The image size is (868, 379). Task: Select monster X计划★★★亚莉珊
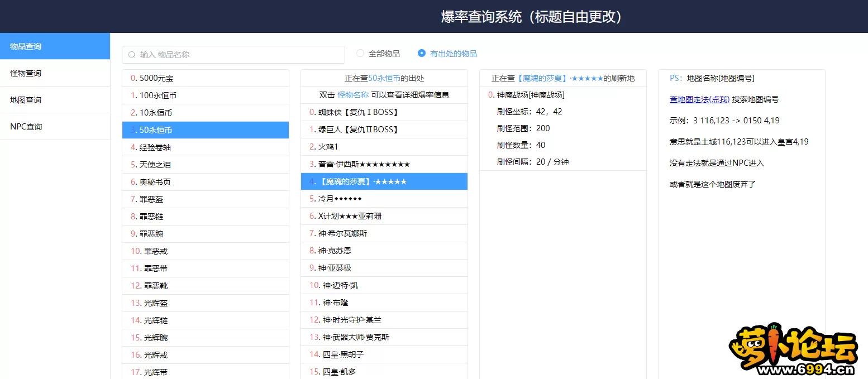pos(384,217)
